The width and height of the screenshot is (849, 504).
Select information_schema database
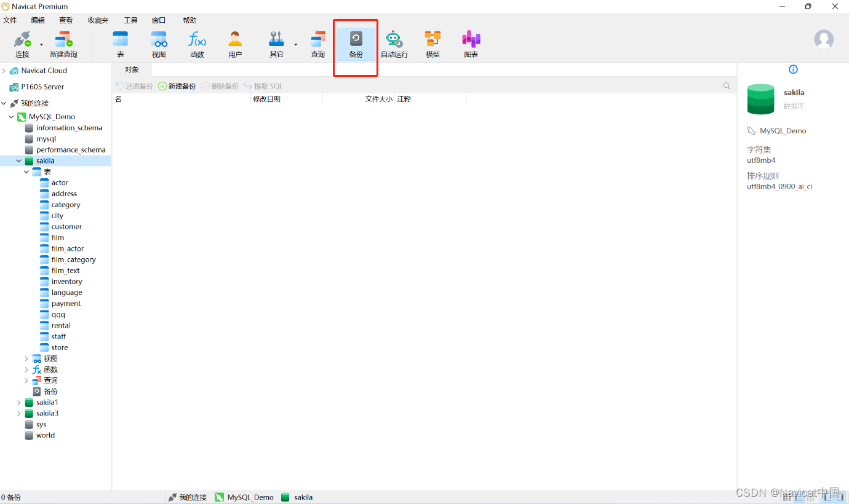(x=69, y=128)
